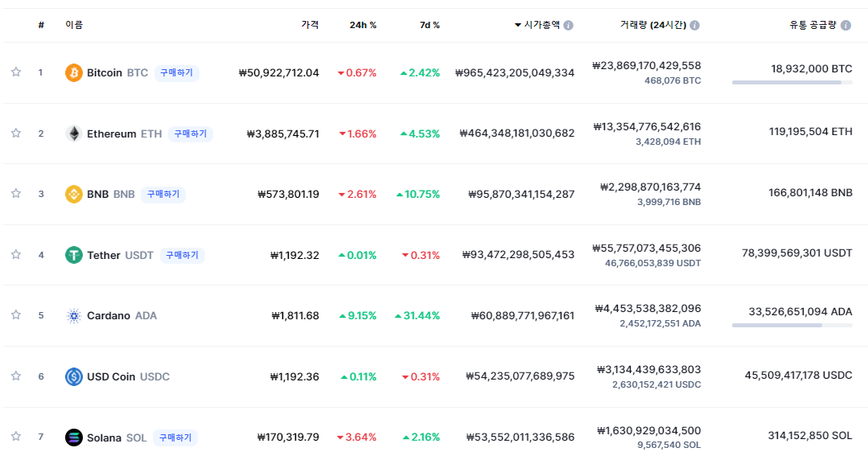
Task: Click Bitcoin price ₩50,922,712.04
Action: click(279, 72)
